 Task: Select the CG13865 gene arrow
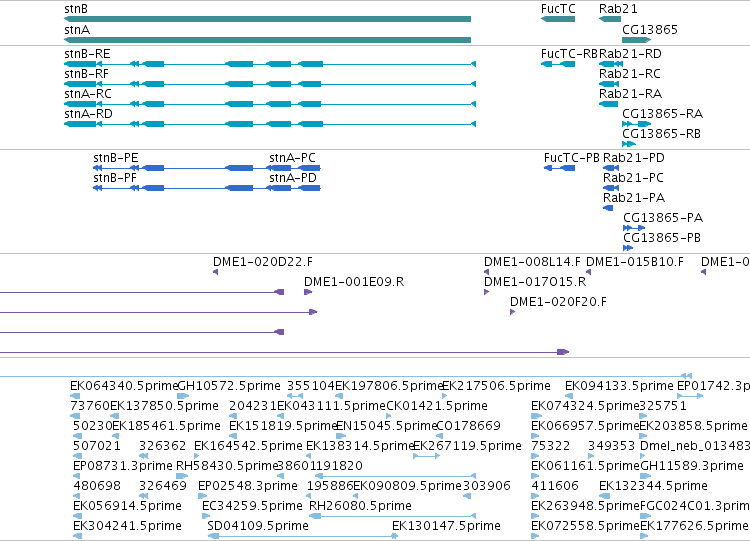coord(637,40)
